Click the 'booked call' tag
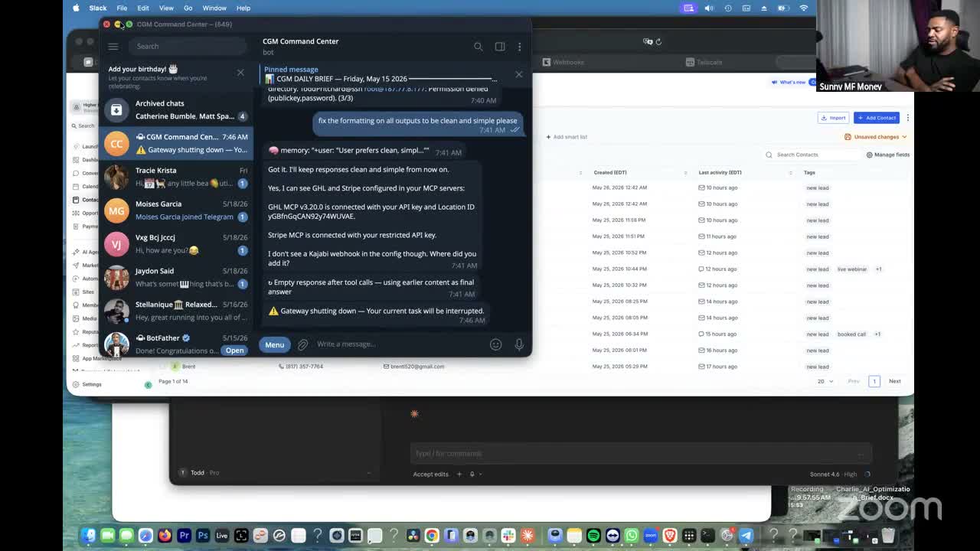This screenshot has height=551, width=980. pyautogui.click(x=851, y=334)
